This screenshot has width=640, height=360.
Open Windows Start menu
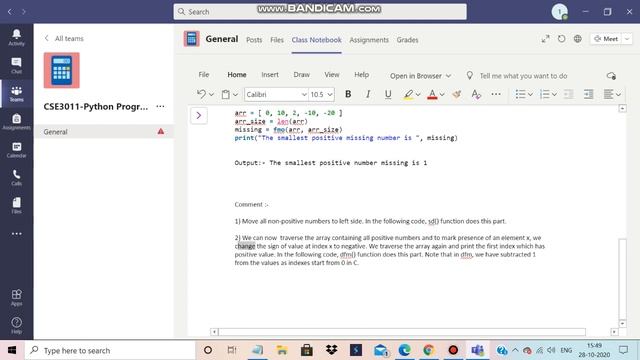[x=12, y=350]
